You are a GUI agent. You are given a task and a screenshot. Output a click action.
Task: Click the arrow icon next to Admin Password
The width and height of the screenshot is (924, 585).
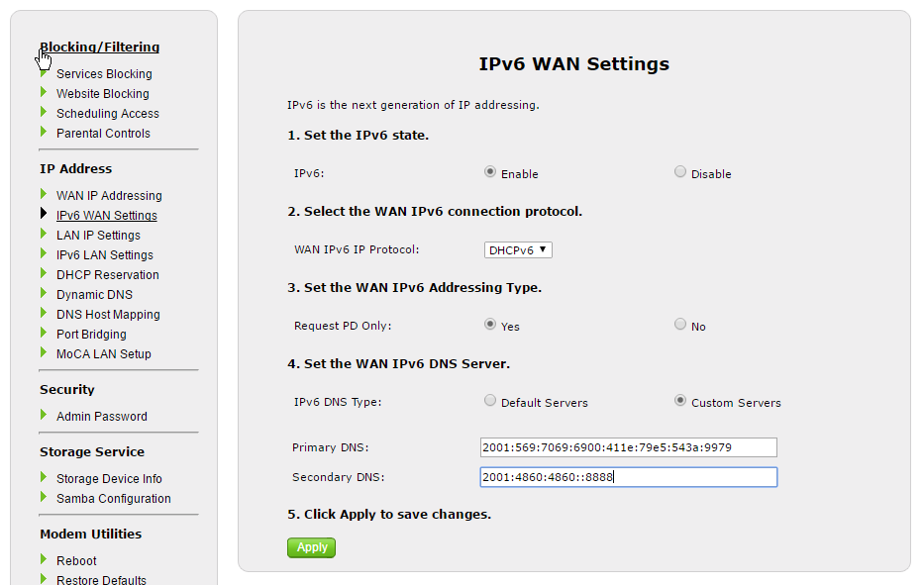click(44, 415)
